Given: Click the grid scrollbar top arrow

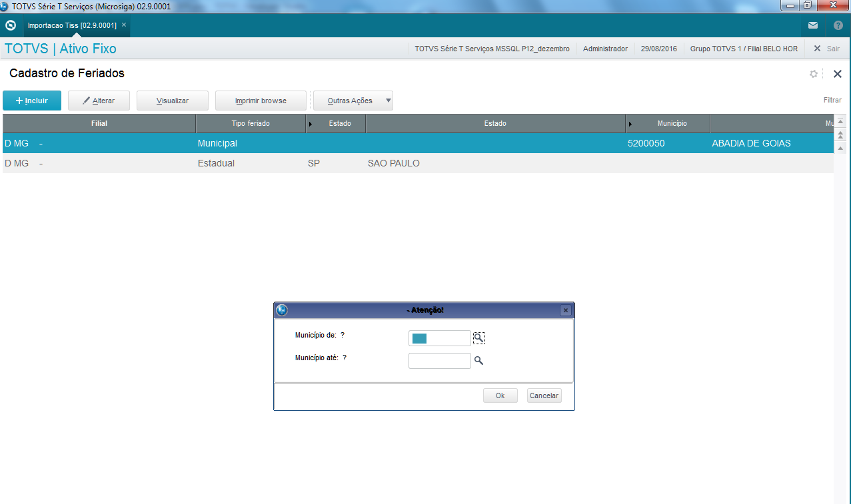Looking at the screenshot, I should pyautogui.click(x=840, y=122).
